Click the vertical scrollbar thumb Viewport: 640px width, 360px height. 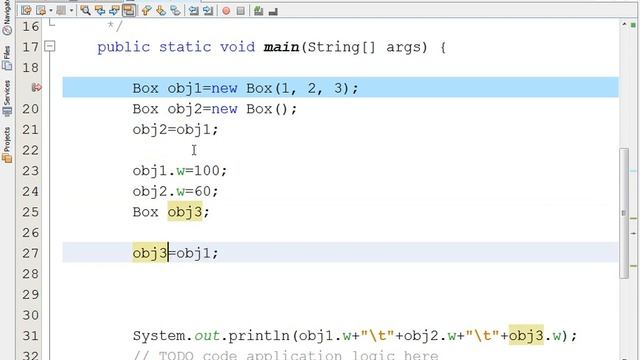(624, 213)
